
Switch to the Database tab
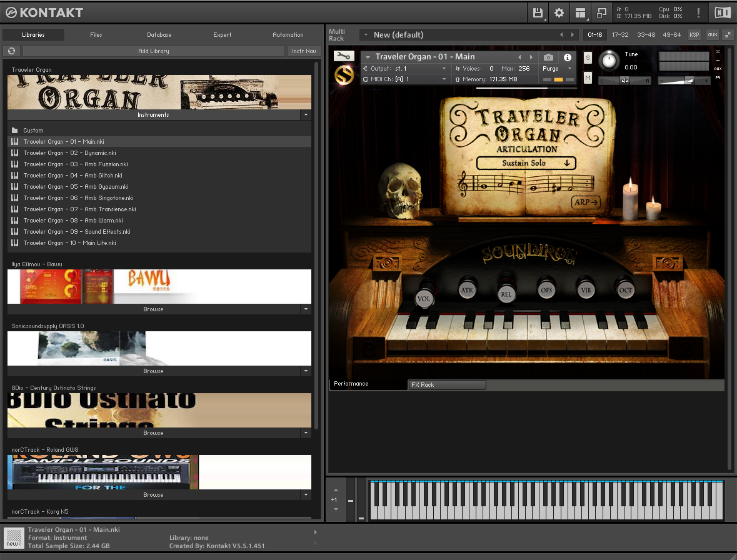pos(159,35)
